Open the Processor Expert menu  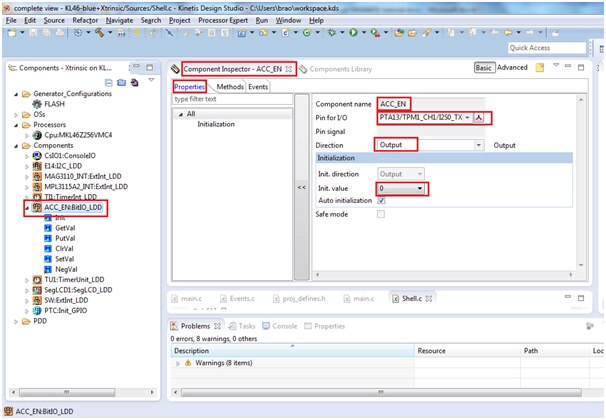click(x=223, y=20)
